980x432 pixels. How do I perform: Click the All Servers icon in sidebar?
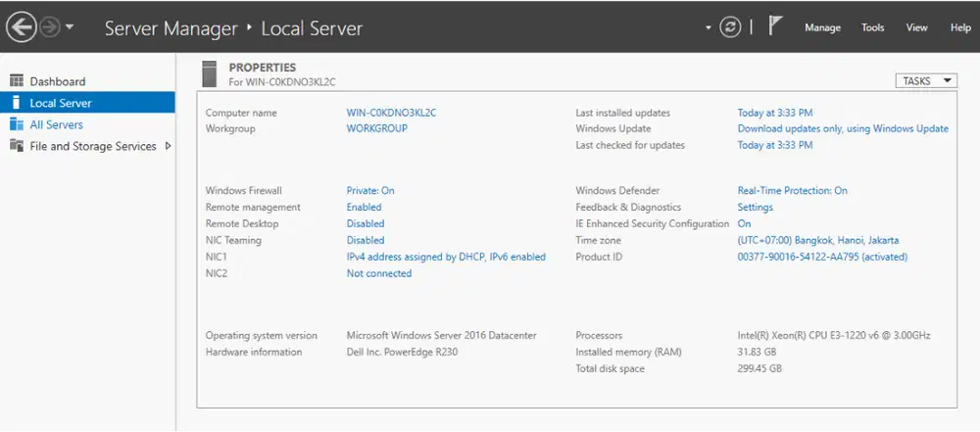[17, 124]
